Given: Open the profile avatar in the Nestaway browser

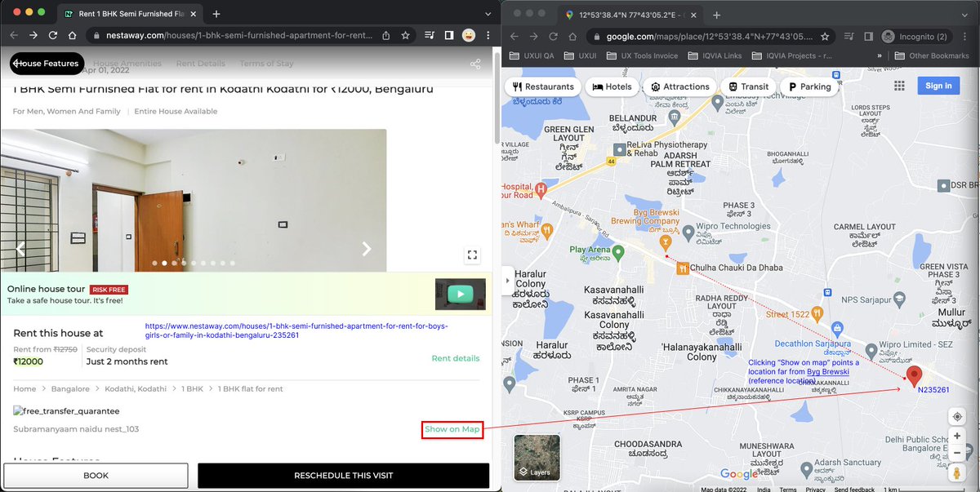Looking at the screenshot, I should pos(470,36).
